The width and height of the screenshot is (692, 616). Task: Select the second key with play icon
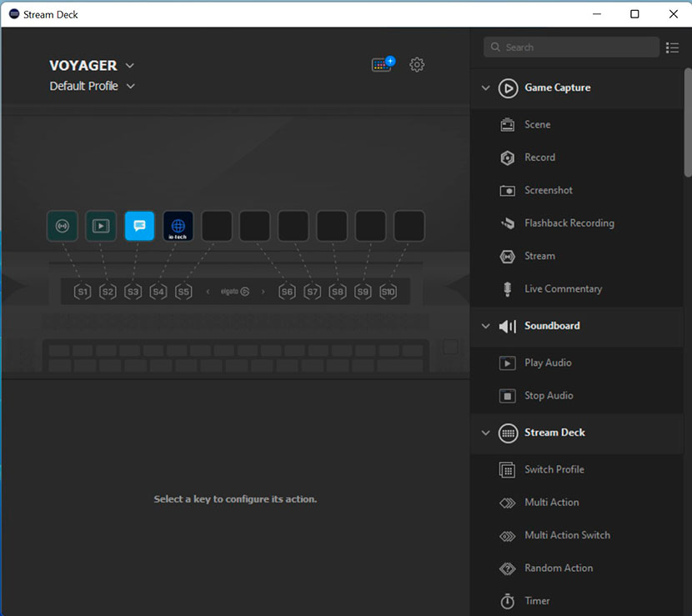(101, 226)
